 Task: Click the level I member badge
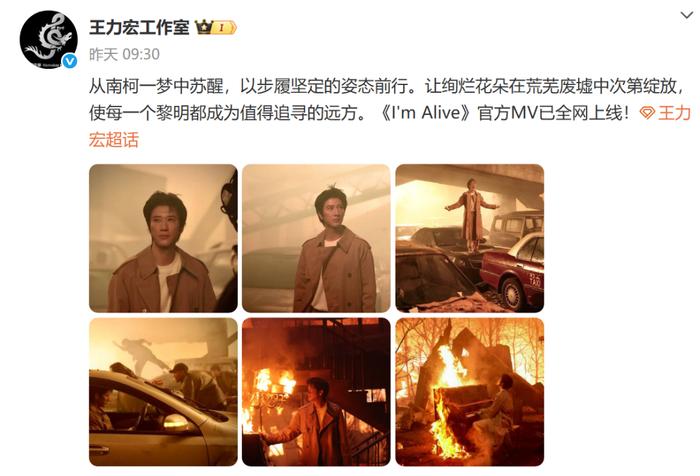(224, 28)
